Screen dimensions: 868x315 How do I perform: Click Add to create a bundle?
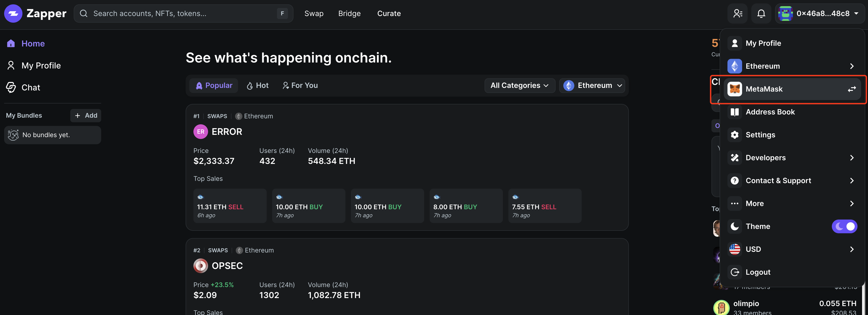click(x=86, y=116)
